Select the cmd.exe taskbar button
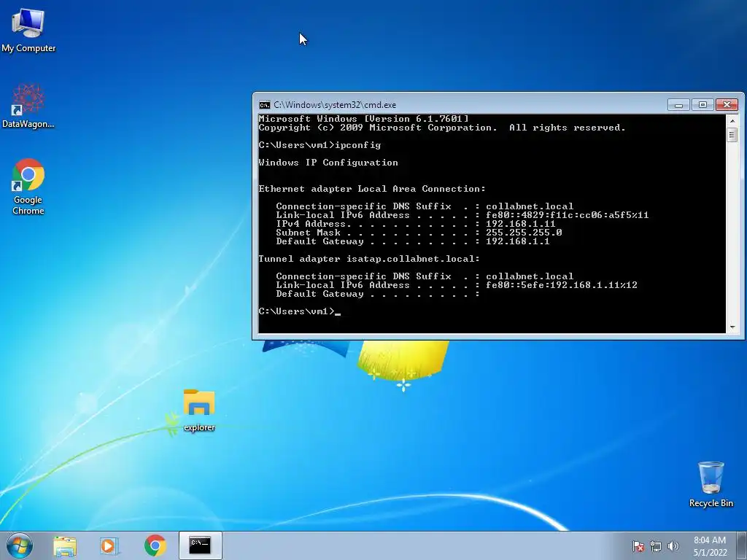 click(x=200, y=545)
